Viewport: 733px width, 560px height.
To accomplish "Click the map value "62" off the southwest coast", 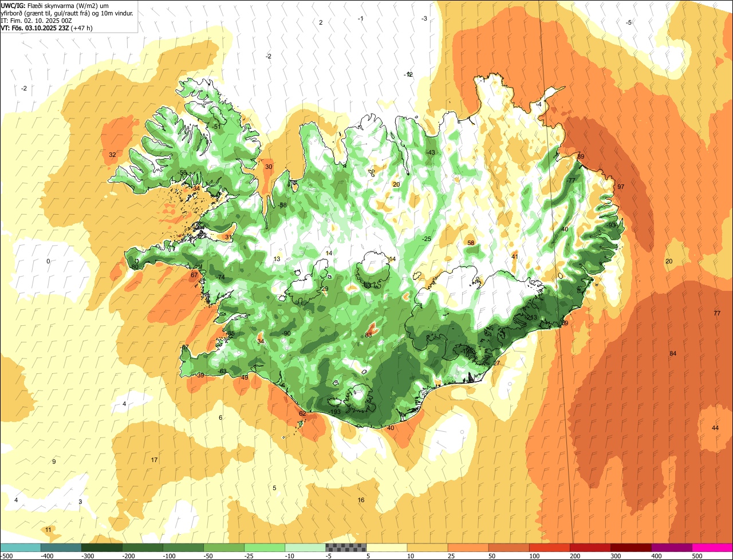I will [x=302, y=413].
